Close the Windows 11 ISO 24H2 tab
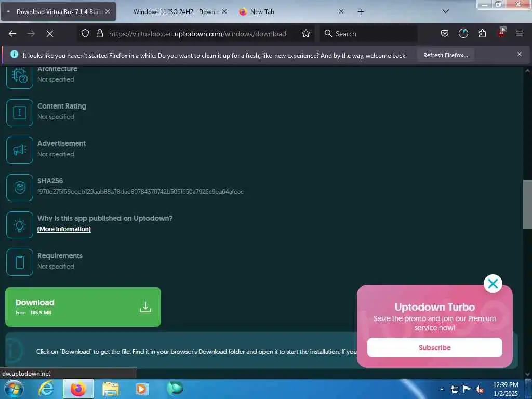 224,11
